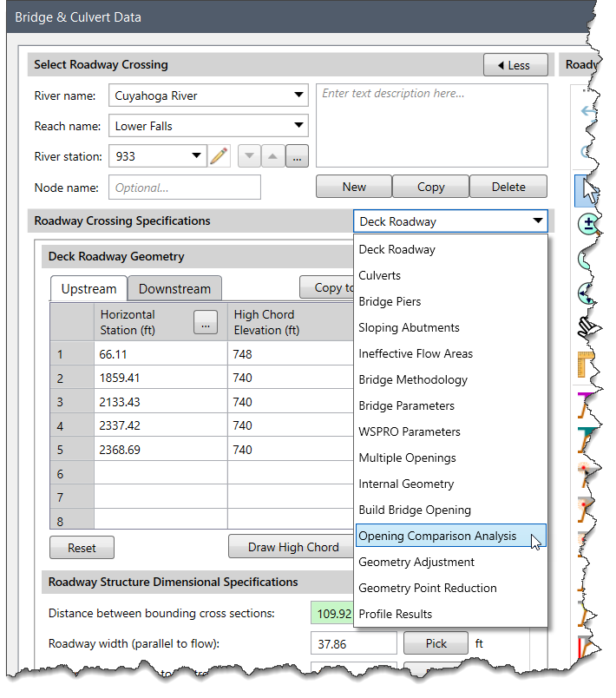This screenshot has height=698, width=616.
Task: Choose WSPRO Parameters option
Action: point(450,431)
